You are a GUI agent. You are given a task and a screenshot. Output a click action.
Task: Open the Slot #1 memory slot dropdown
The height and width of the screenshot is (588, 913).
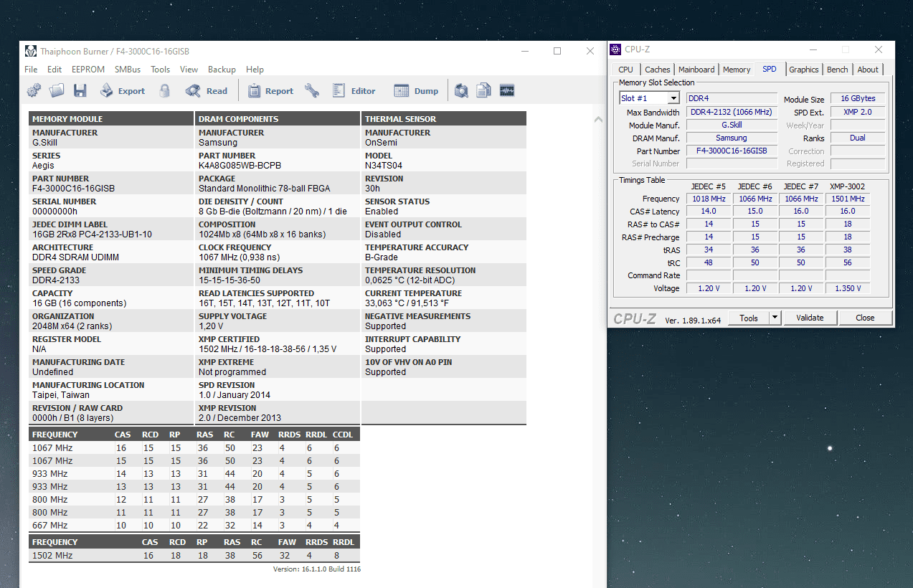point(649,98)
